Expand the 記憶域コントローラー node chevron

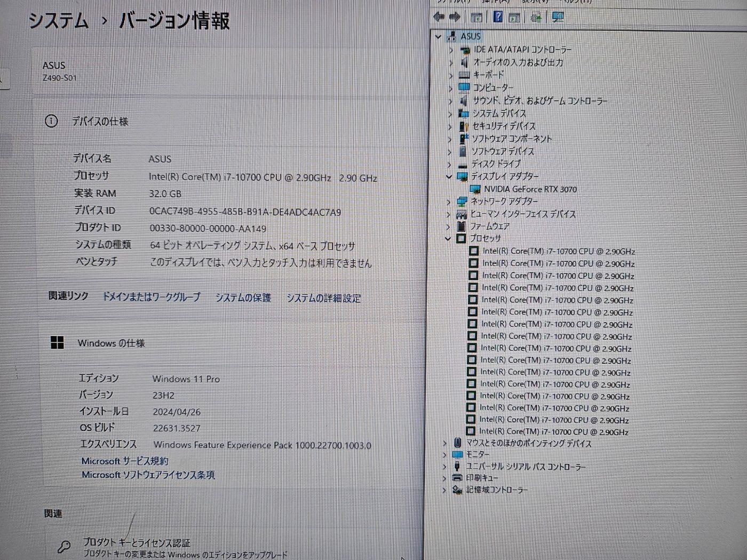coord(444,490)
